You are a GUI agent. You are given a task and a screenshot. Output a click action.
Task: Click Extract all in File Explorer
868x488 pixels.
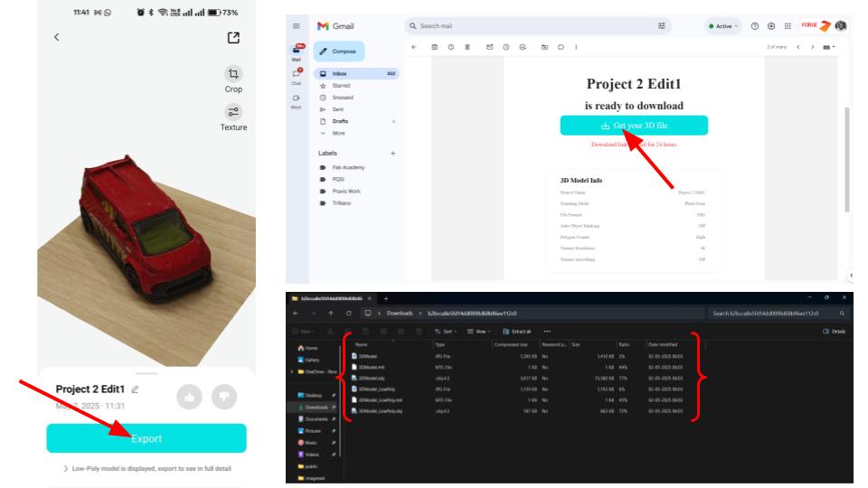[x=517, y=332]
